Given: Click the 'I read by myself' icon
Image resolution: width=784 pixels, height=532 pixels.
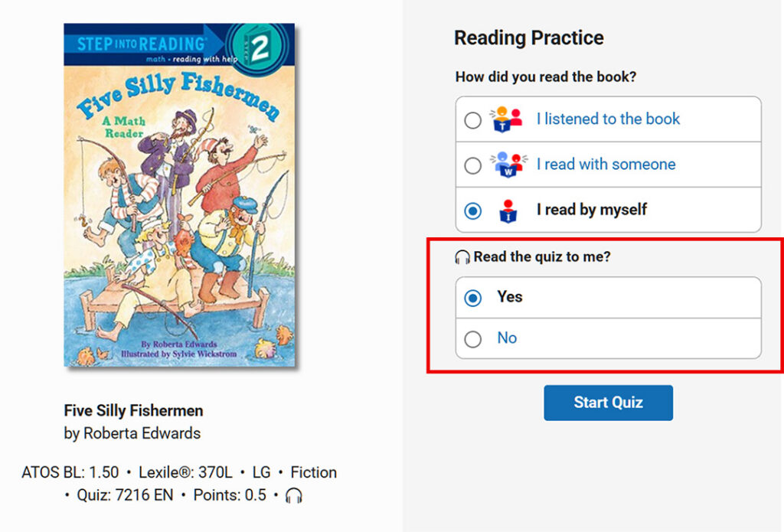Looking at the screenshot, I should tap(507, 210).
